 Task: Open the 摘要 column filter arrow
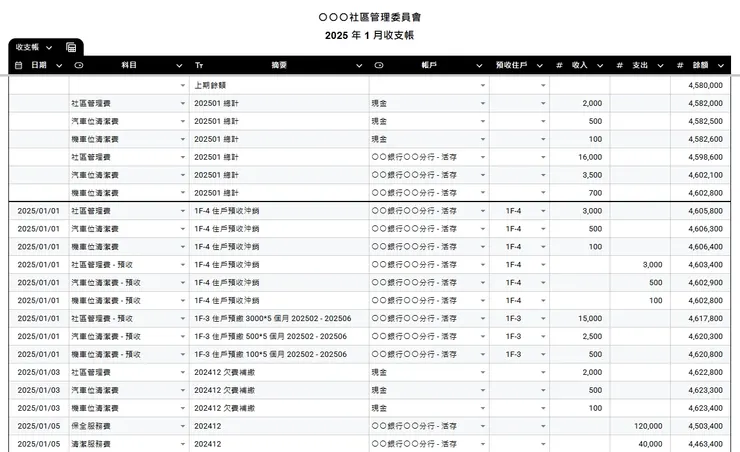pyautogui.click(x=359, y=66)
